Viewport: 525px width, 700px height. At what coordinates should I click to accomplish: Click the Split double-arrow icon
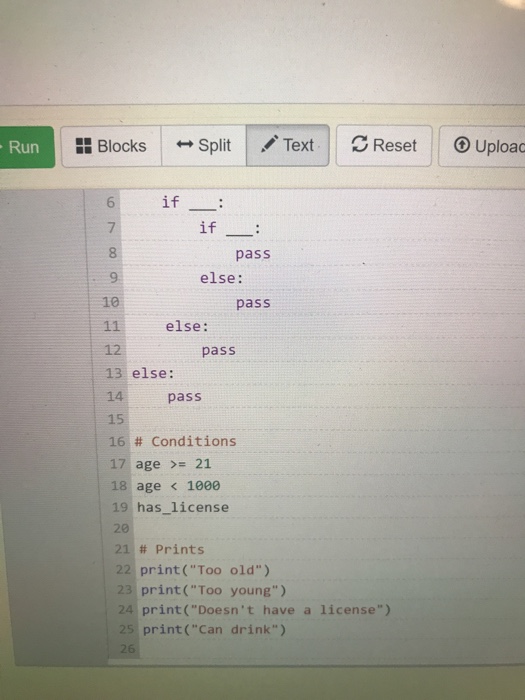tap(185, 144)
